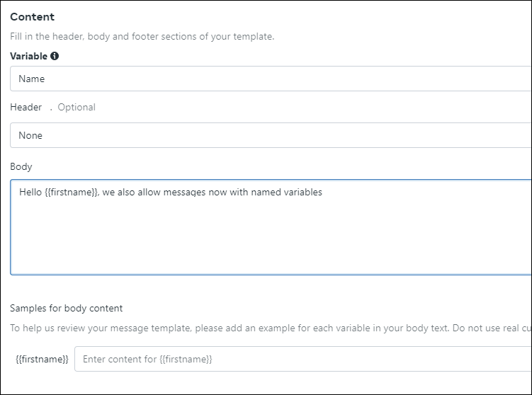Click the dot separator after Header label
Image resolution: width=532 pixels, height=395 pixels.
[50, 108]
